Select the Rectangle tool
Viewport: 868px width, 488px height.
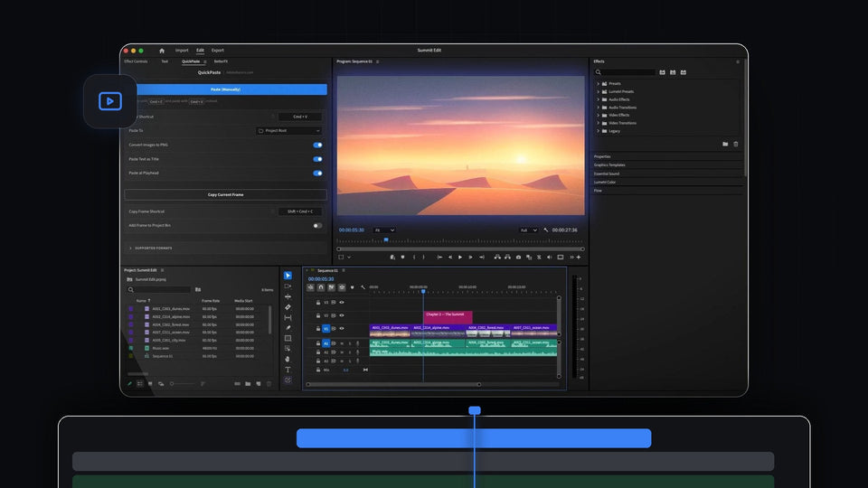[288, 338]
